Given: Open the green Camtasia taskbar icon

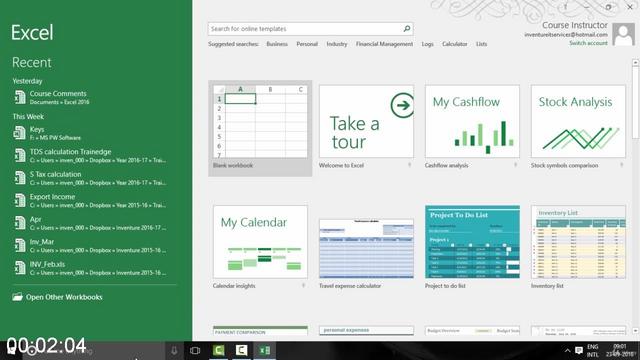Looking at the screenshot, I should point(219,350).
